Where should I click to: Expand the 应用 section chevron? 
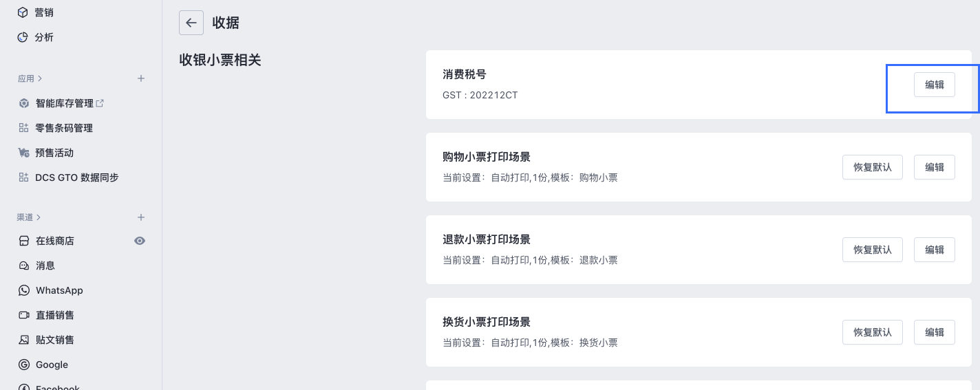click(40, 78)
